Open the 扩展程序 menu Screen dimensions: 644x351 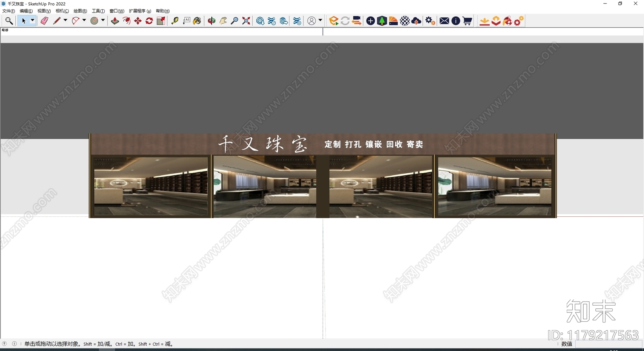(x=140, y=11)
